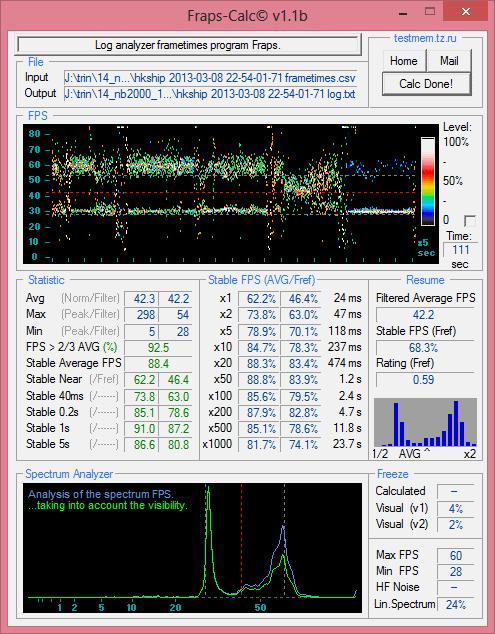
Task: Click the Visual (v1) freeze value 4%
Action: pos(455,508)
